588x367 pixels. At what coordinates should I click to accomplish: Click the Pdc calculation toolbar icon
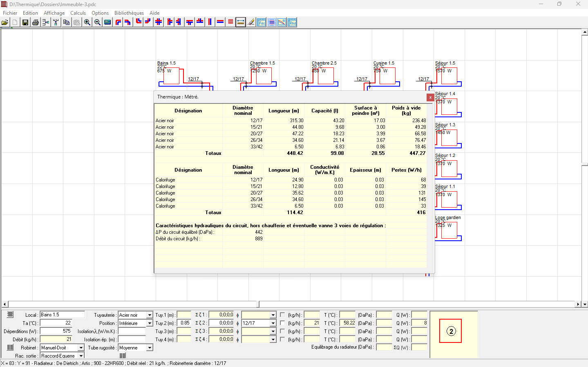(x=261, y=22)
